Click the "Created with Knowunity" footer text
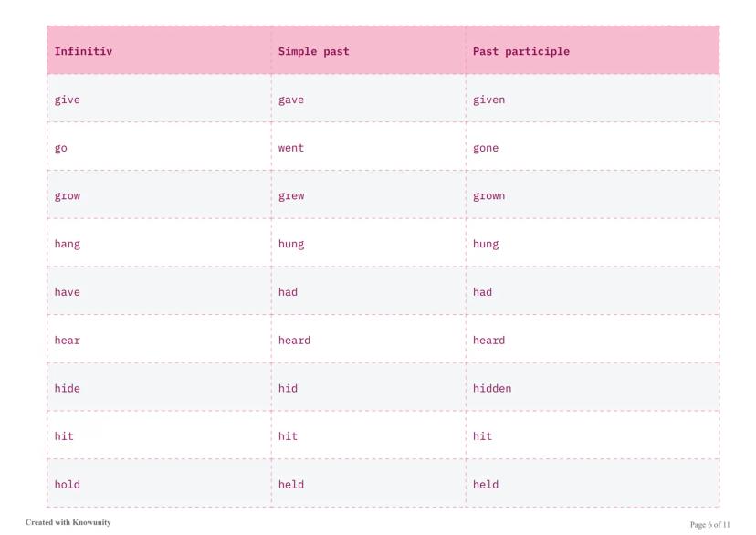The width and height of the screenshot is (756, 535). pyautogui.click(x=68, y=523)
